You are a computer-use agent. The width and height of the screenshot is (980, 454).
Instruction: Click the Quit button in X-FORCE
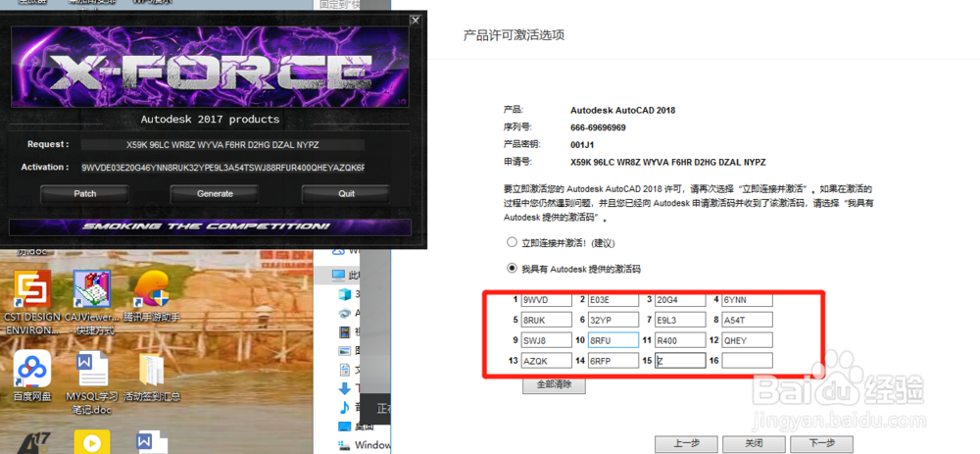coord(346,194)
